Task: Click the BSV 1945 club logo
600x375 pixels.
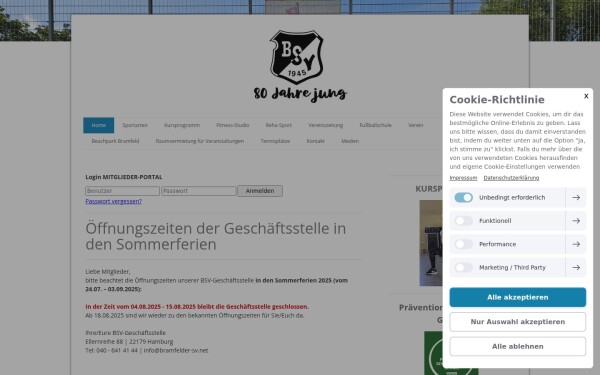Action: [x=297, y=57]
